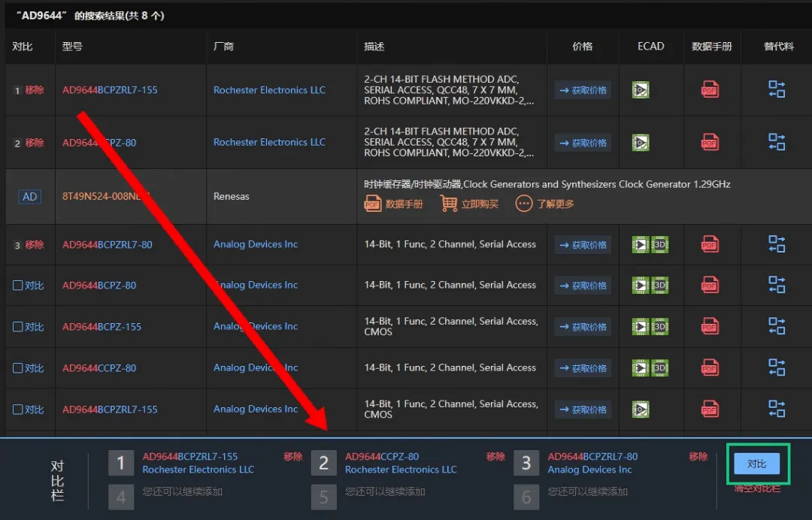Open Analog Devices Inc link in AD9644BCPZRL7-80 row

tap(256, 244)
